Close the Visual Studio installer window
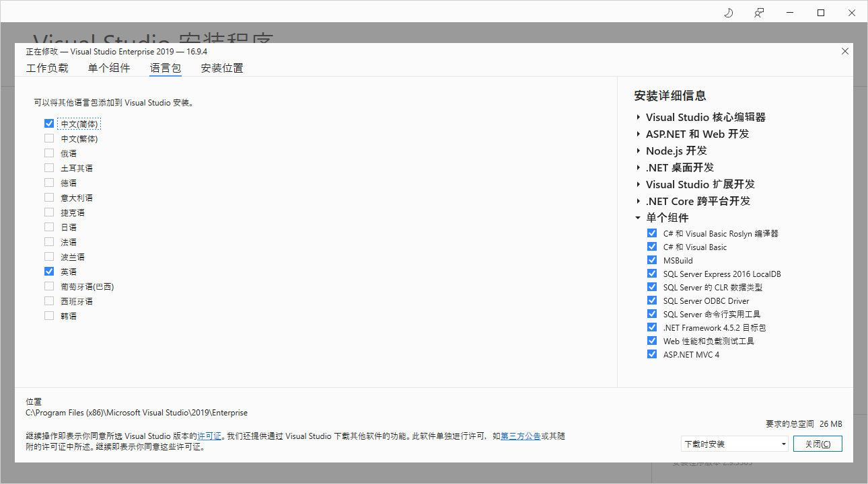868x484 pixels. pos(852,13)
